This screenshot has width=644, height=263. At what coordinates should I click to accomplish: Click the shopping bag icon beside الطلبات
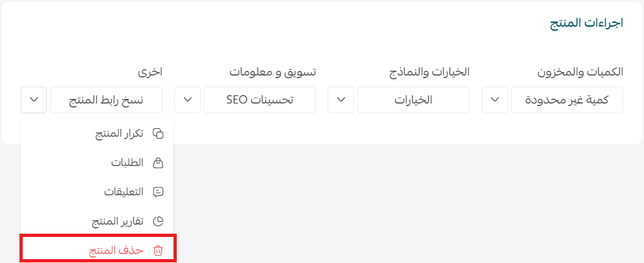coord(158,163)
